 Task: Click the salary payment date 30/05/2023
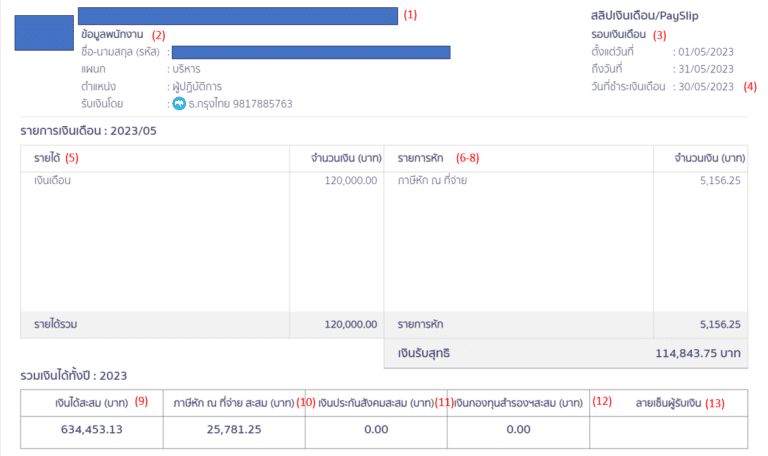[707, 87]
